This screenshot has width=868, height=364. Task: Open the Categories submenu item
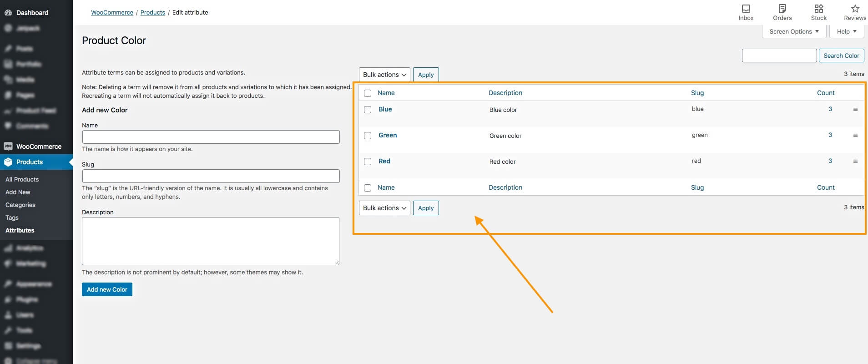pos(20,205)
